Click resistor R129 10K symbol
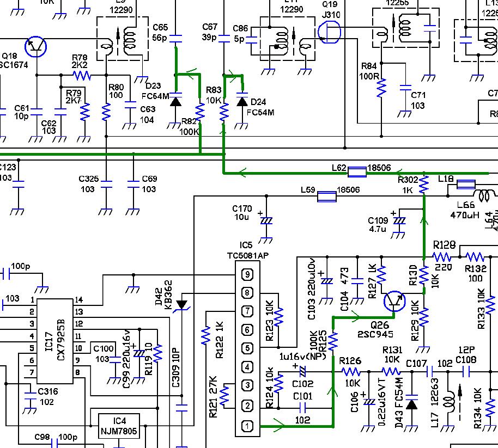 click(x=424, y=317)
